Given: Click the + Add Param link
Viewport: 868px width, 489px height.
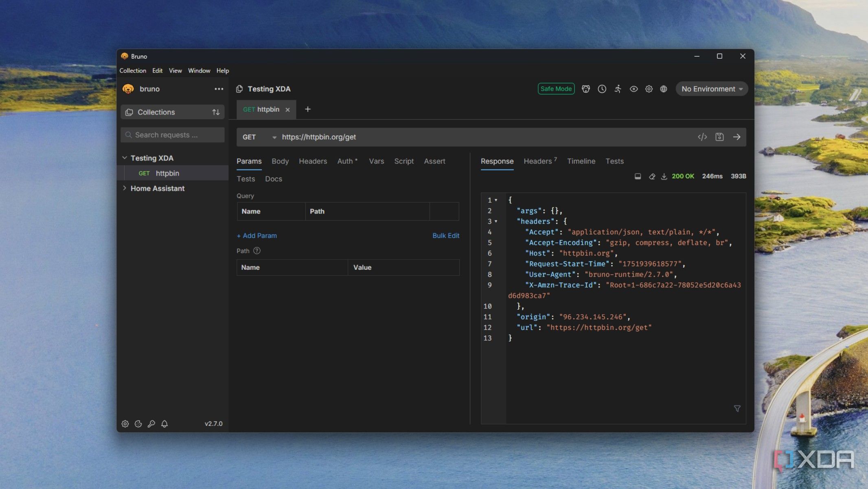Looking at the screenshot, I should point(256,236).
